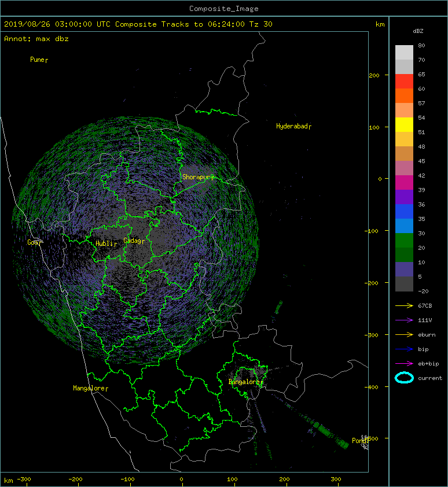Click the -20 value on dBZ scale
Image resolution: width=448 pixels, height=487 pixels.
423,292
